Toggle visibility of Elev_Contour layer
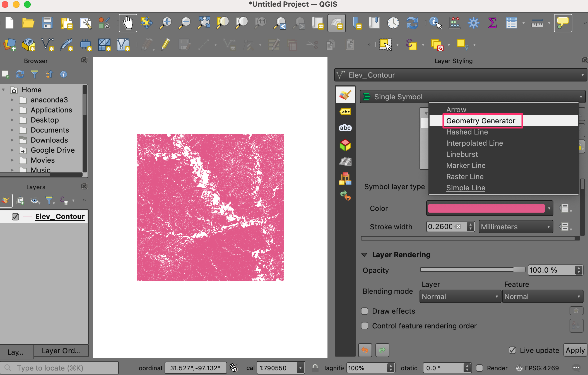This screenshot has height=375, width=588. click(15, 217)
